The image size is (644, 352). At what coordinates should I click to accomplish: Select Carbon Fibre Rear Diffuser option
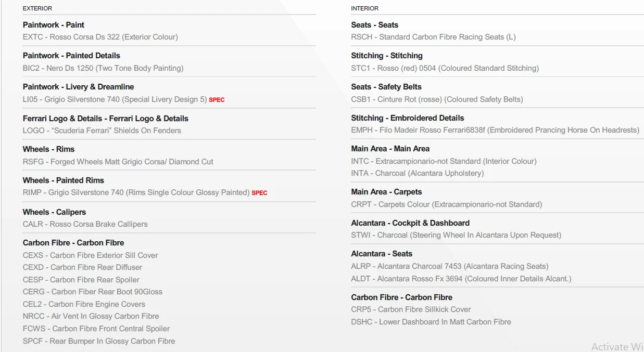[x=82, y=267]
